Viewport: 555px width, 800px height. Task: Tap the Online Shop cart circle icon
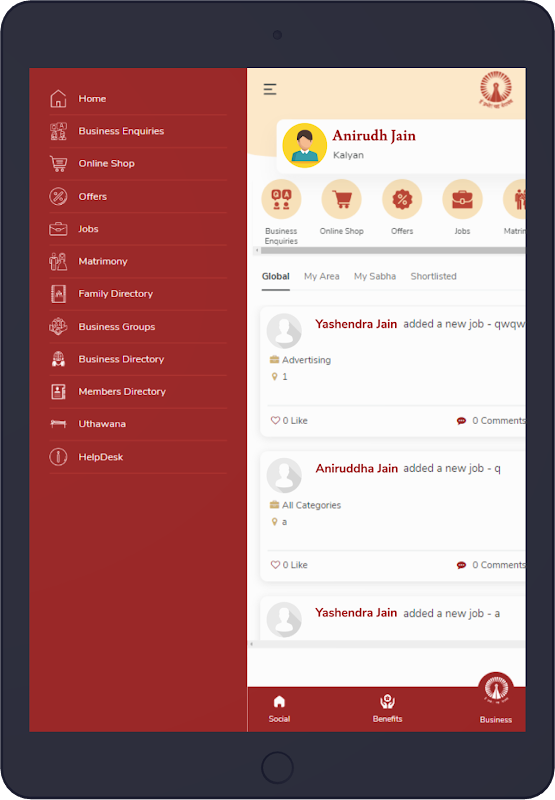click(341, 199)
